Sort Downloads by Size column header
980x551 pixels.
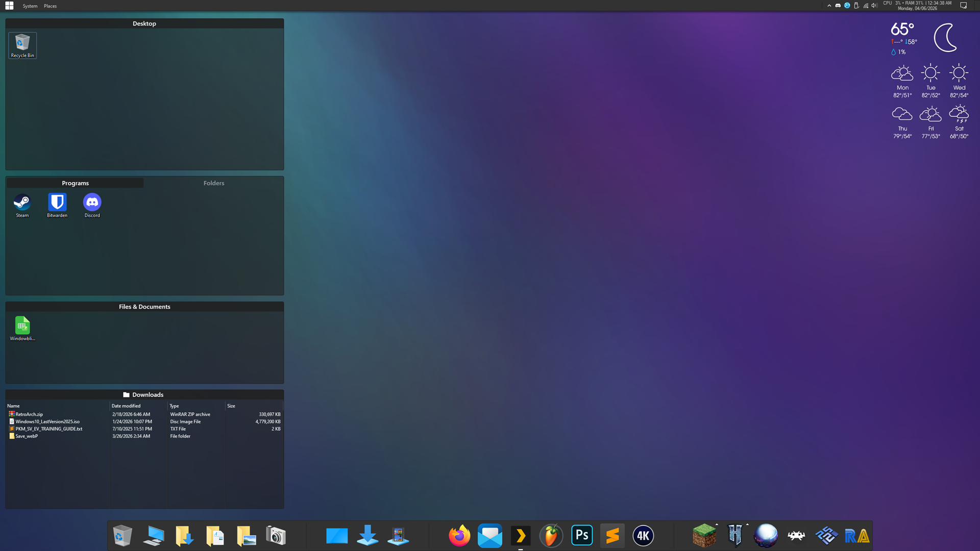pyautogui.click(x=231, y=406)
